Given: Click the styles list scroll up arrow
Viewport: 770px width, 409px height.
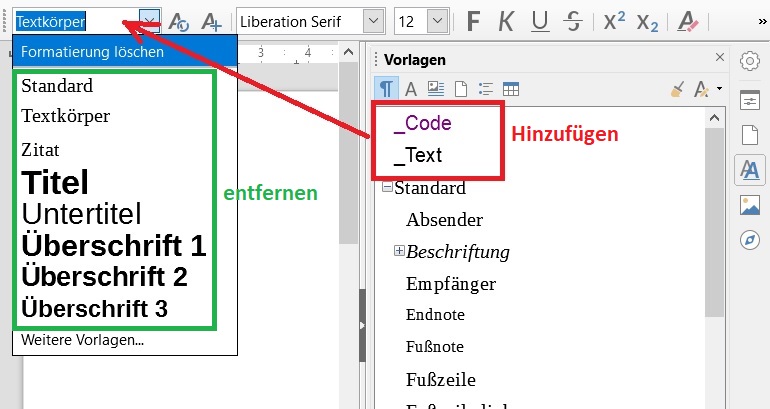Looking at the screenshot, I should 715,118.
